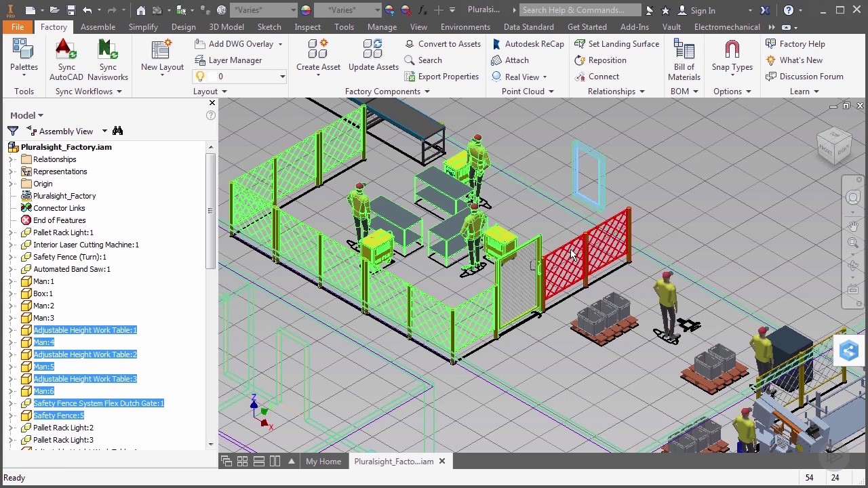Select Box:1 in the model tree
The image size is (868, 488).
[43, 293]
